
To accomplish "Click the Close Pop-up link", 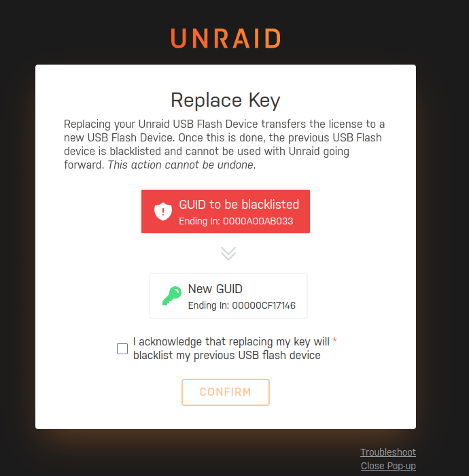I will tap(388, 466).
